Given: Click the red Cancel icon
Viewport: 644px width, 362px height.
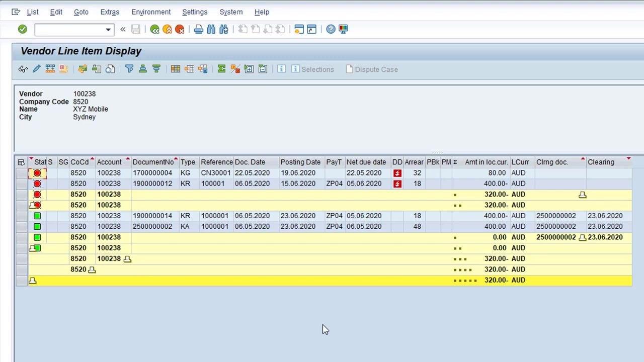Looking at the screenshot, I should pos(180,30).
